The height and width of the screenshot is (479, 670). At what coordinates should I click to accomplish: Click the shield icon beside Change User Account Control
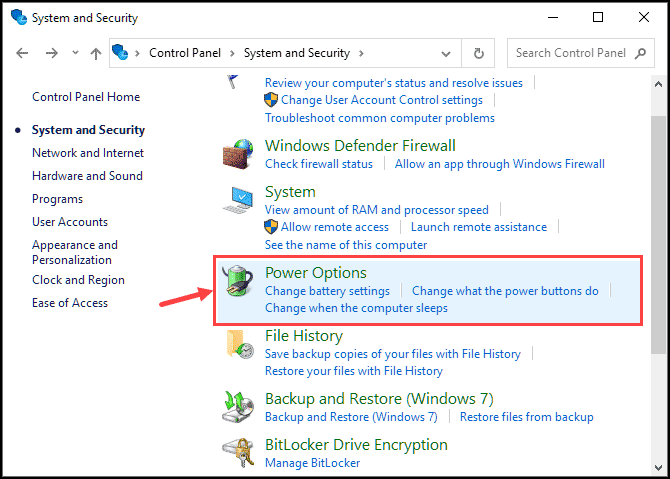coord(271,100)
